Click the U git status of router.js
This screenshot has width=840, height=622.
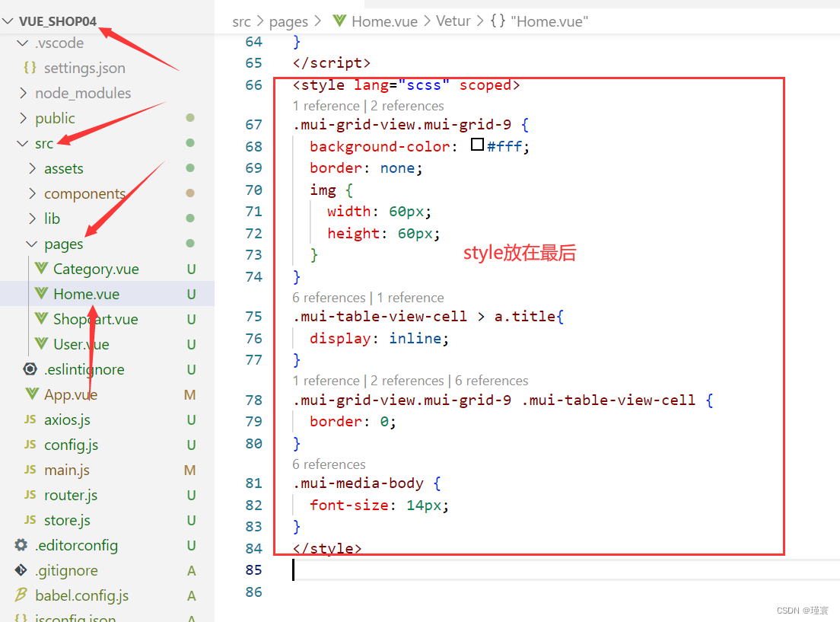pyautogui.click(x=191, y=496)
